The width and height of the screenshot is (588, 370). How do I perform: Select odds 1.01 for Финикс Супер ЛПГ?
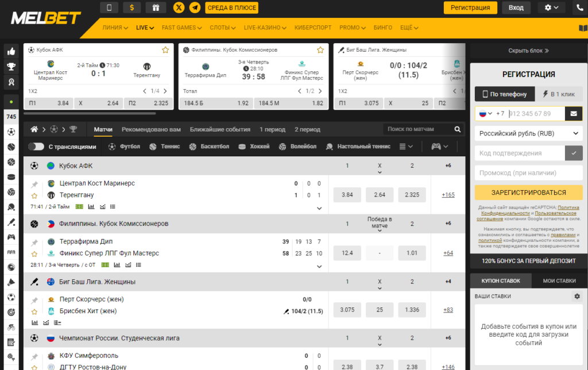(412, 253)
